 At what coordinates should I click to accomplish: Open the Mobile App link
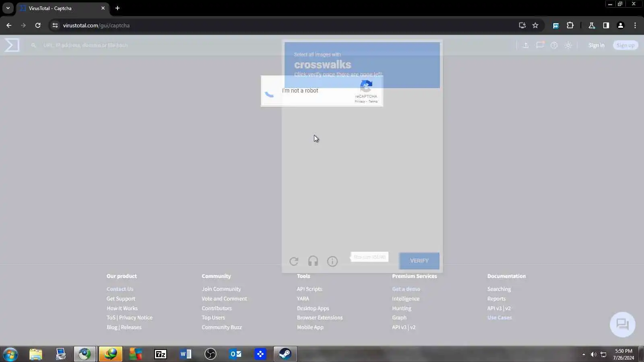tap(310, 327)
